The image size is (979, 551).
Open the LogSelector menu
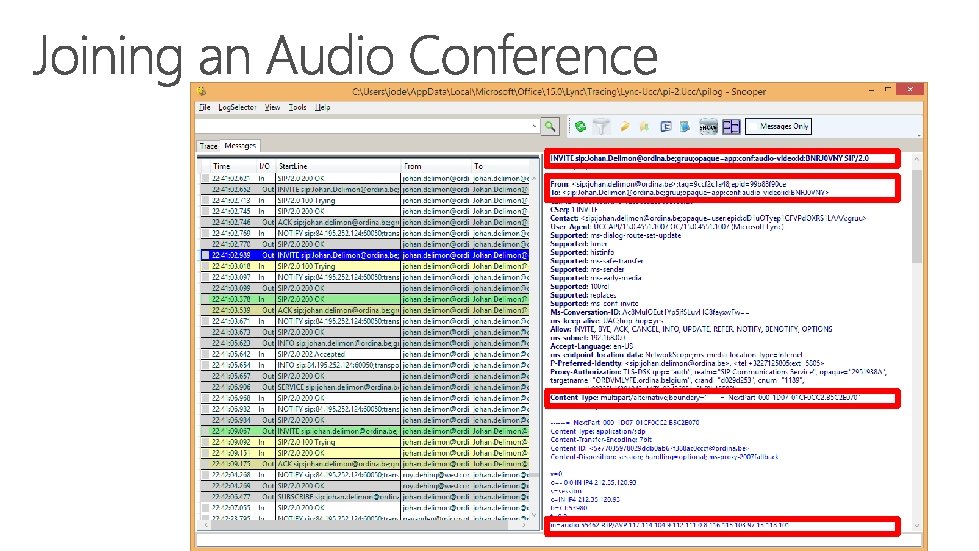tap(237, 107)
